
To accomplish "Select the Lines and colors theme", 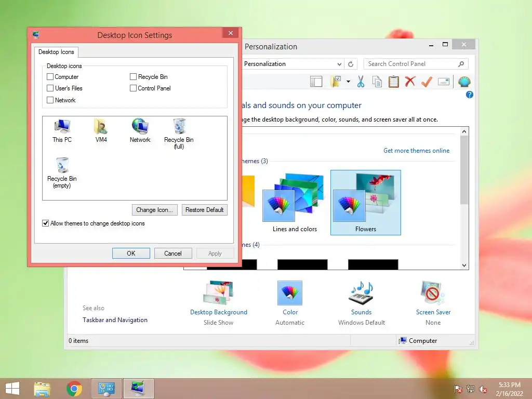I will coord(295,203).
